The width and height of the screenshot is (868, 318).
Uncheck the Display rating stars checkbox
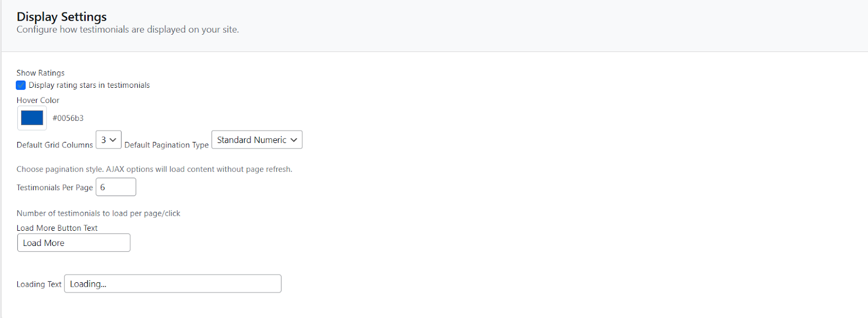pos(21,85)
